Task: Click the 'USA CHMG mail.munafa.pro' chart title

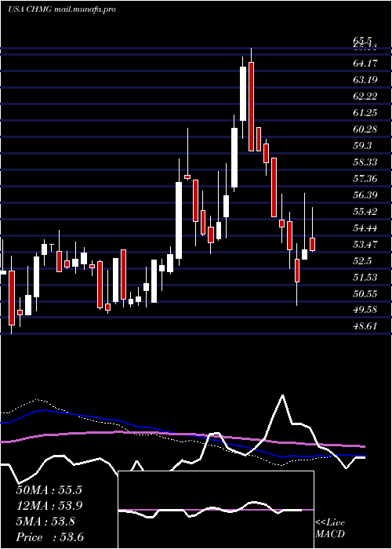Action: pyautogui.click(x=62, y=9)
